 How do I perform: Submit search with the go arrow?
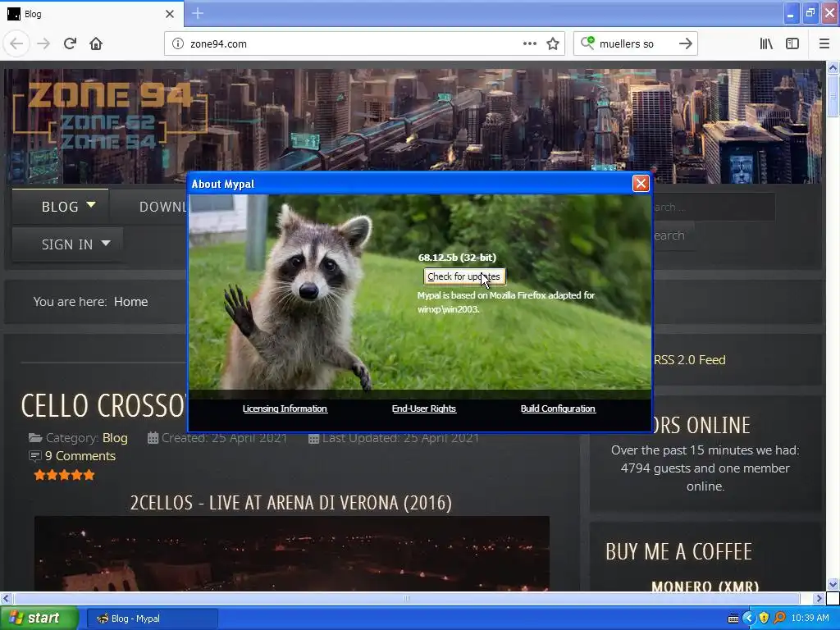pos(686,43)
